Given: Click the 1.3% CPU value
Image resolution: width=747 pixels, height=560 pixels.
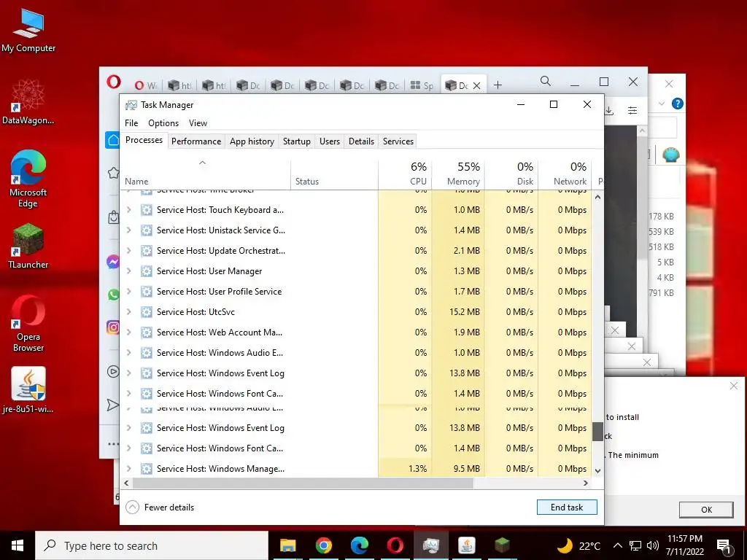Looking at the screenshot, I should coord(417,469).
